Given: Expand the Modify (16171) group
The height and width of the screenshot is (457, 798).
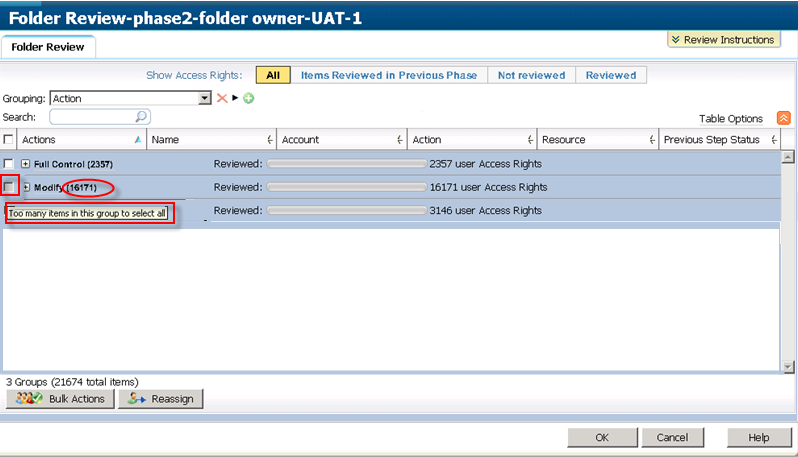Looking at the screenshot, I should pos(26,187).
